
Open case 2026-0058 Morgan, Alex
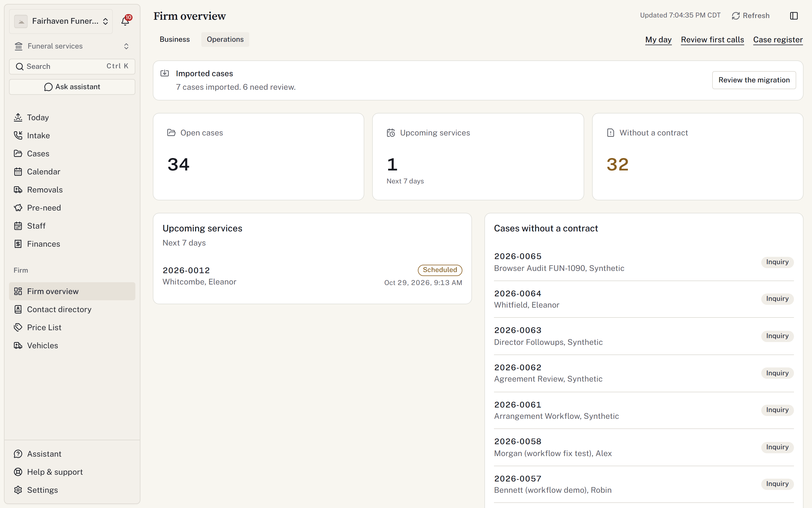click(644, 447)
